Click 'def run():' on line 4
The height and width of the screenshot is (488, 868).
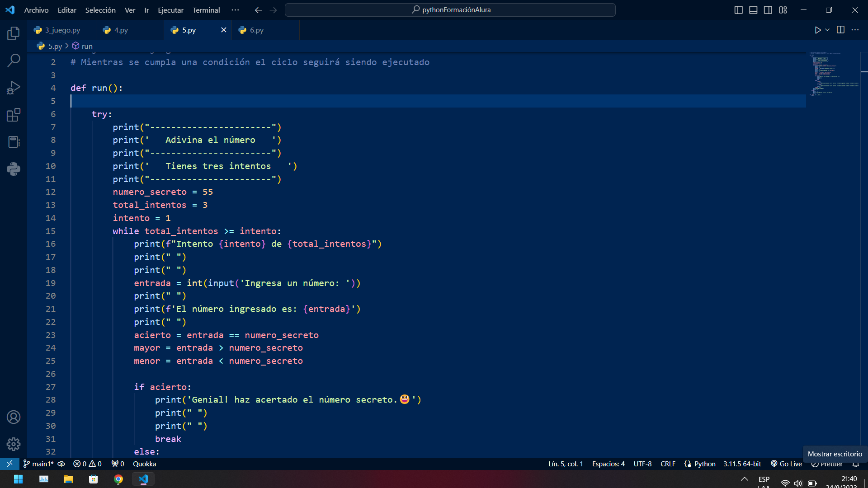pyautogui.click(x=97, y=88)
